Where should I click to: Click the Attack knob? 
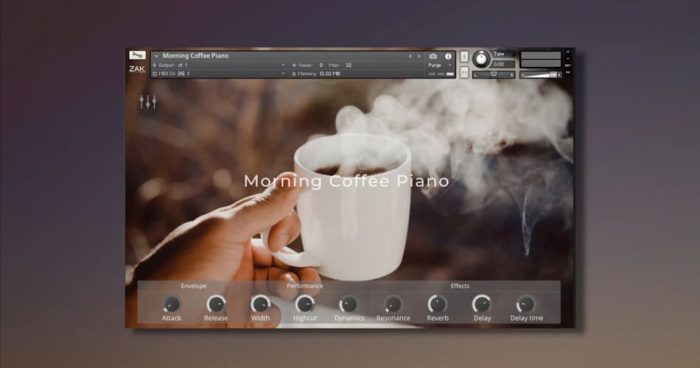point(171,305)
